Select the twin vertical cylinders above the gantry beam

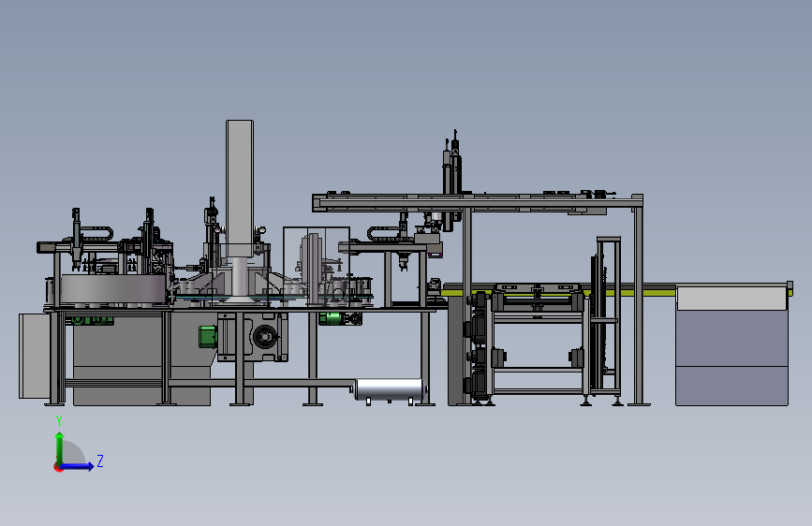click(451, 180)
